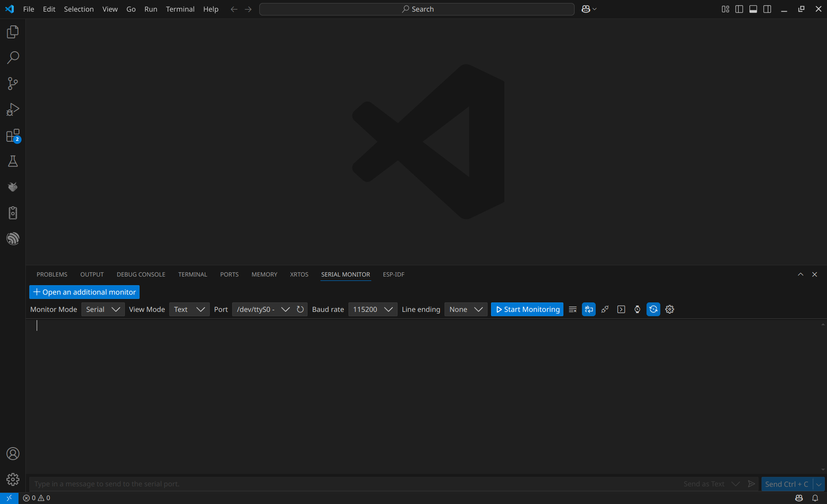Open the Selection menu
Viewport: 827px width, 504px height.
(79, 9)
